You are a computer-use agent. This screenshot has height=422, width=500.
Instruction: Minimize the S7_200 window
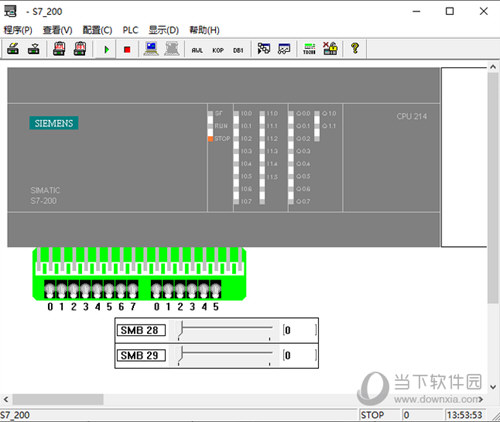(416, 11)
